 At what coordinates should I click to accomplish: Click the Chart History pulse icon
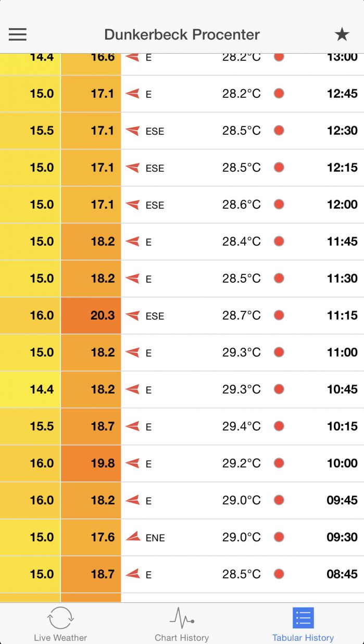(182, 618)
